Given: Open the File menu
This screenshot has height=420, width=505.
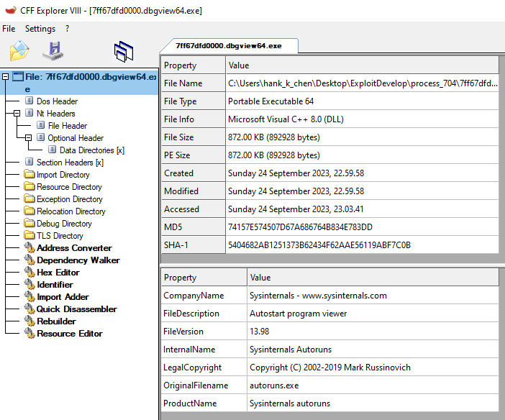Looking at the screenshot, I should 9,29.
